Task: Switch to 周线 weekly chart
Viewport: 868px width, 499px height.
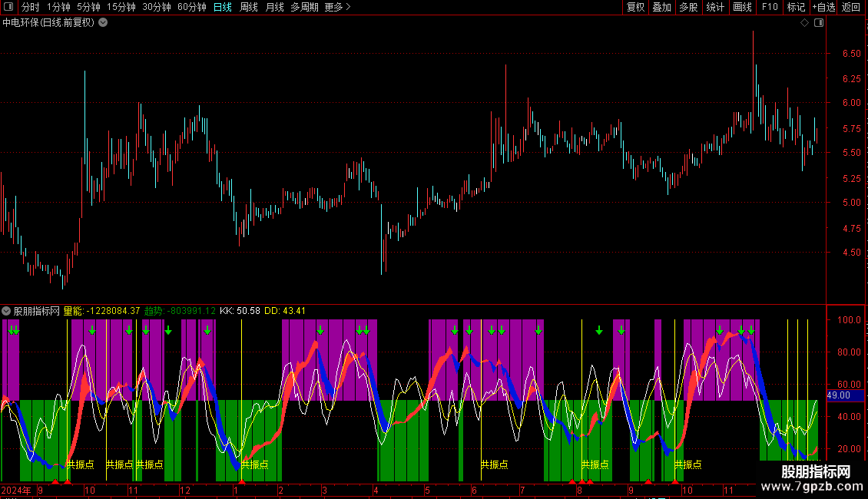Action: click(249, 7)
